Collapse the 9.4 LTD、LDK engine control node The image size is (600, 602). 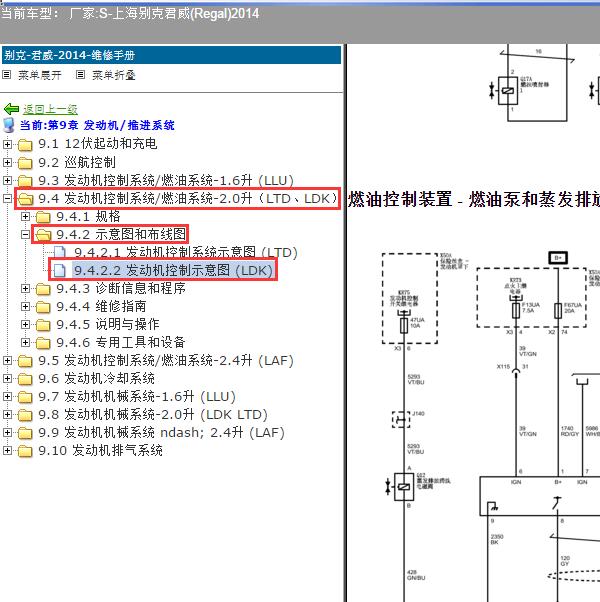[7, 198]
